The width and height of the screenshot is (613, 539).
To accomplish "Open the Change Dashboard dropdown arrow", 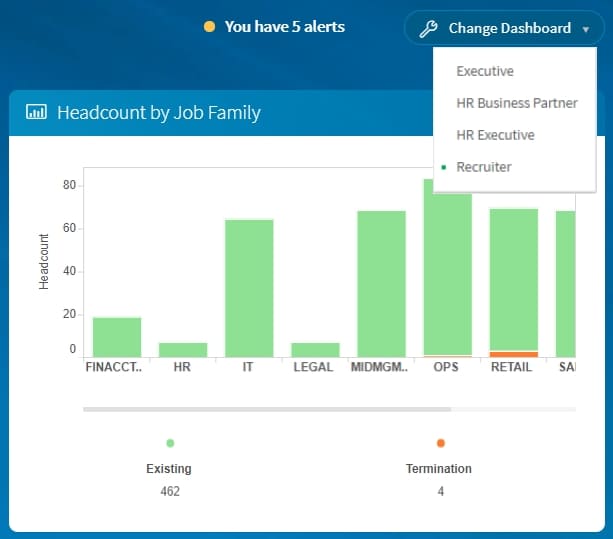I will pyautogui.click(x=585, y=29).
